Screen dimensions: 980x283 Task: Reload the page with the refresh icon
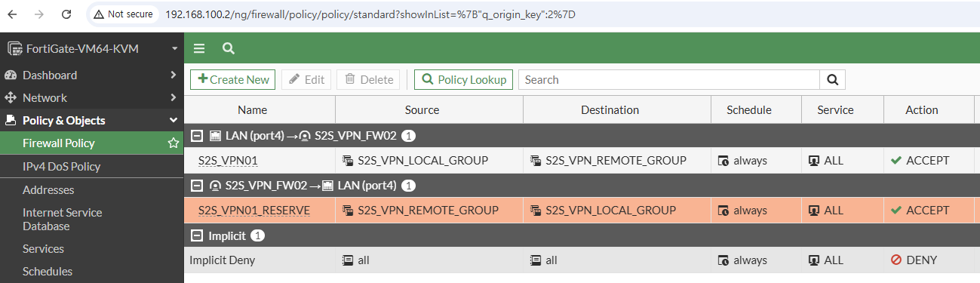coord(66,14)
